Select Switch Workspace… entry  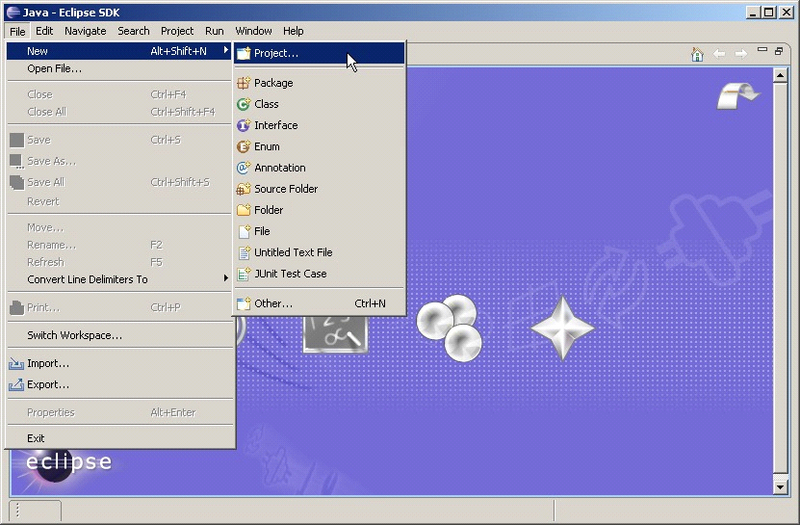(120, 335)
